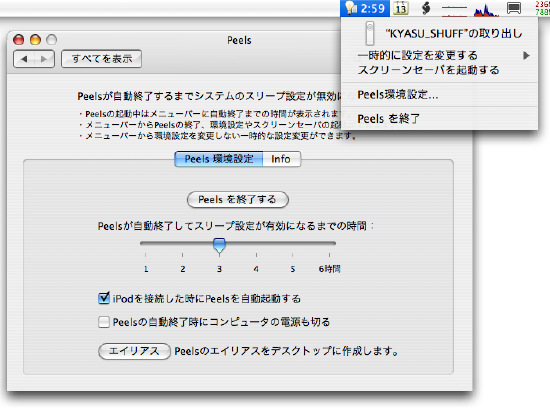Click the blue and red CPU graph
This screenshot has height=408, width=550.
pos(486,10)
